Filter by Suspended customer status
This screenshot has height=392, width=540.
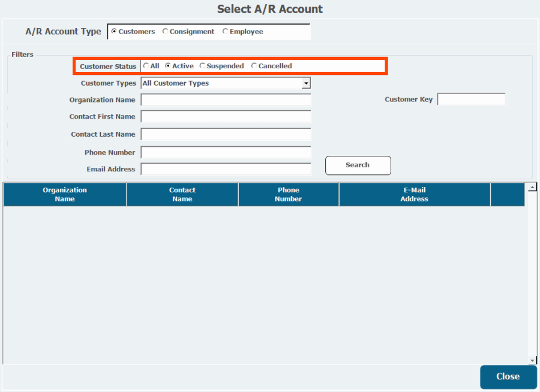[x=203, y=66]
